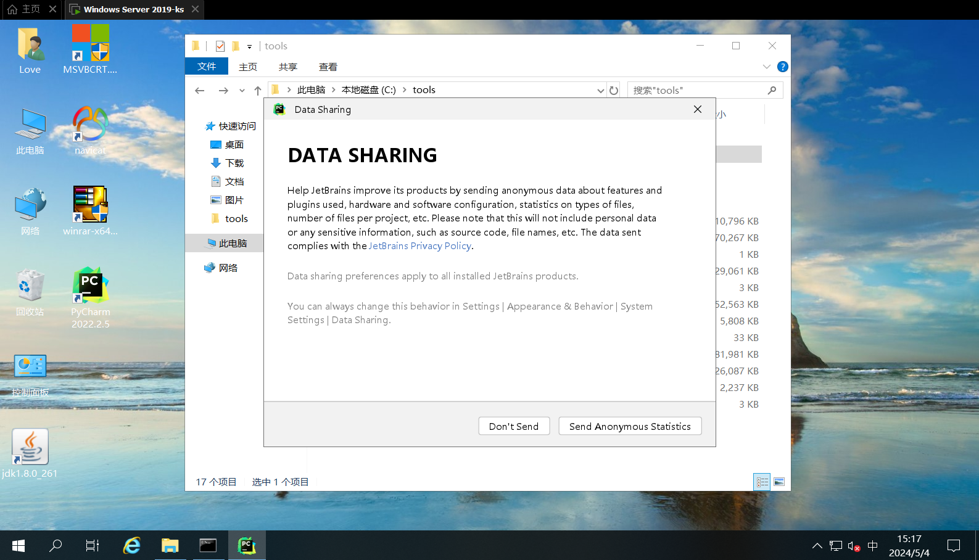Open Explorer help question mark
Image resolution: width=979 pixels, height=560 pixels.
(x=783, y=67)
